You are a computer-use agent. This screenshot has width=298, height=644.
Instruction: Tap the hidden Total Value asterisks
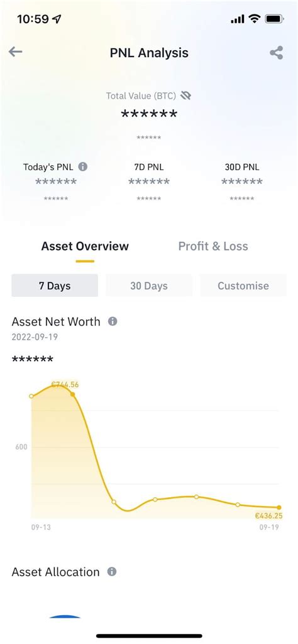(149, 114)
